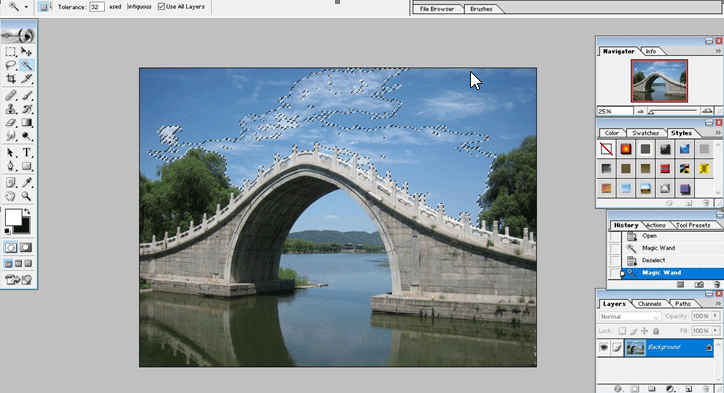Select the Pen tool
Image resolution: width=724 pixels, height=393 pixels.
click(x=11, y=166)
